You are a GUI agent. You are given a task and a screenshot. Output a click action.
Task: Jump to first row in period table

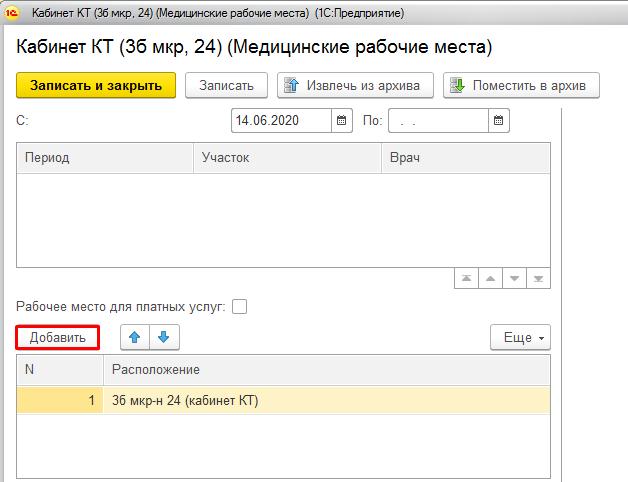[x=466, y=278]
